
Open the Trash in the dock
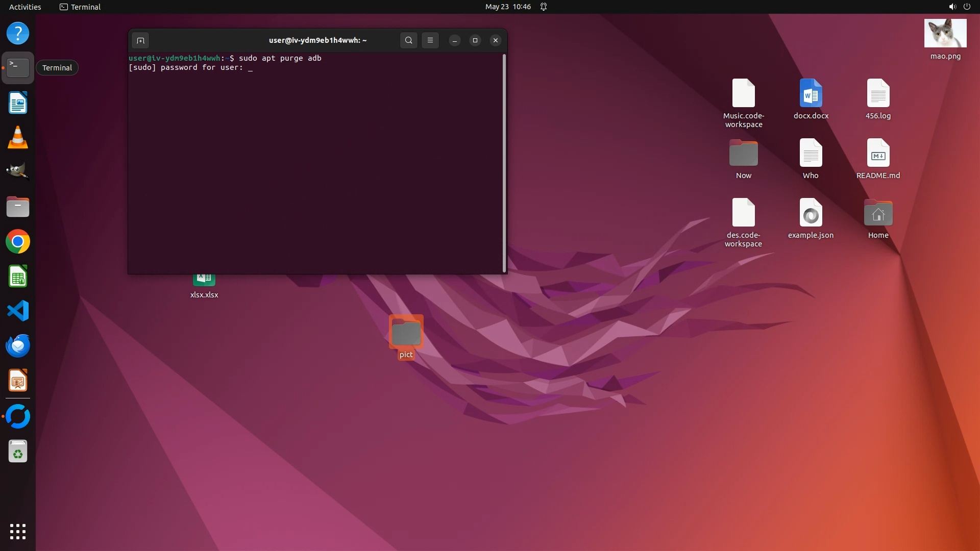[x=18, y=452]
